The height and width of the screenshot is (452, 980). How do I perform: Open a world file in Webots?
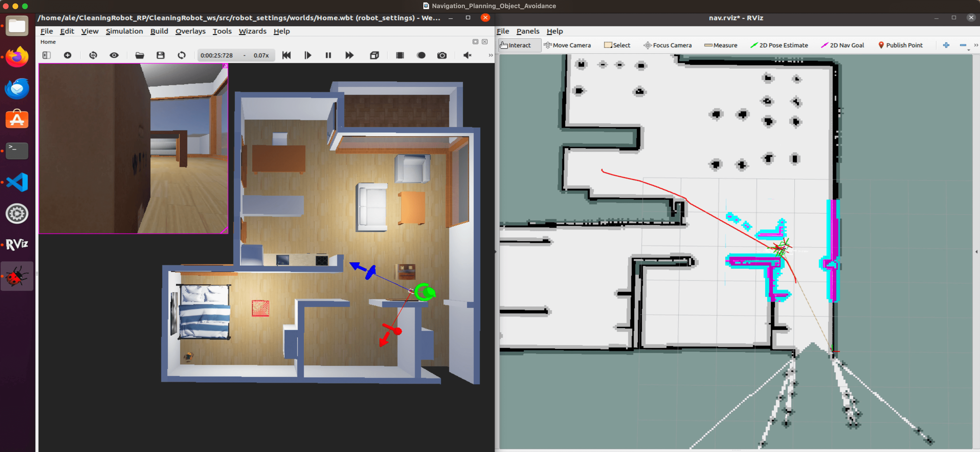pos(139,55)
